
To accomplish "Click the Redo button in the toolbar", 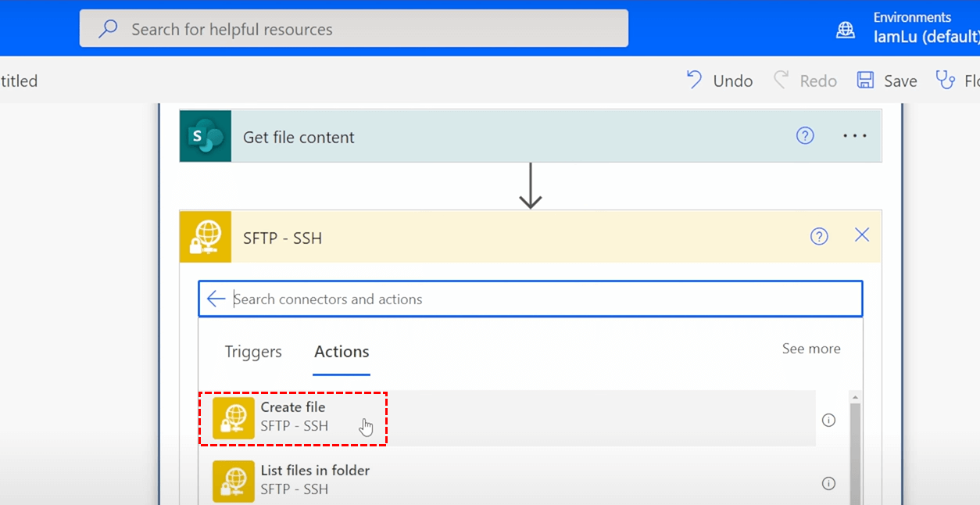I will click(806, 81).
